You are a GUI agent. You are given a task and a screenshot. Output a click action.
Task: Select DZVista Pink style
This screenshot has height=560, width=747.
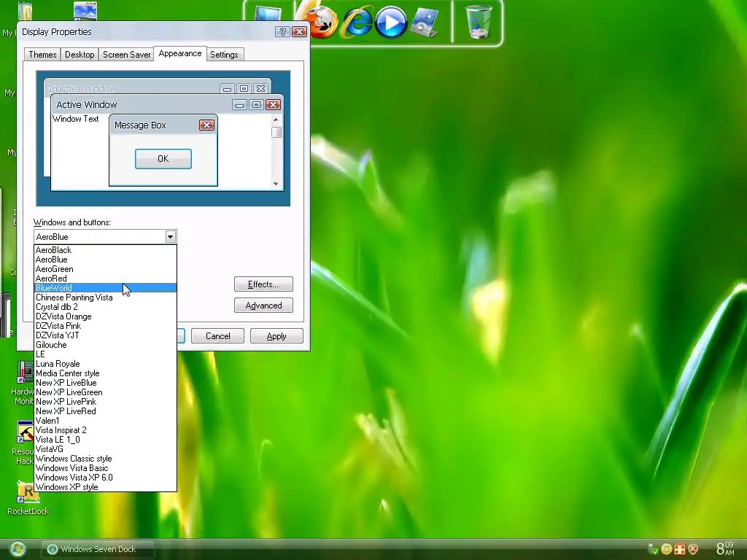105,326
